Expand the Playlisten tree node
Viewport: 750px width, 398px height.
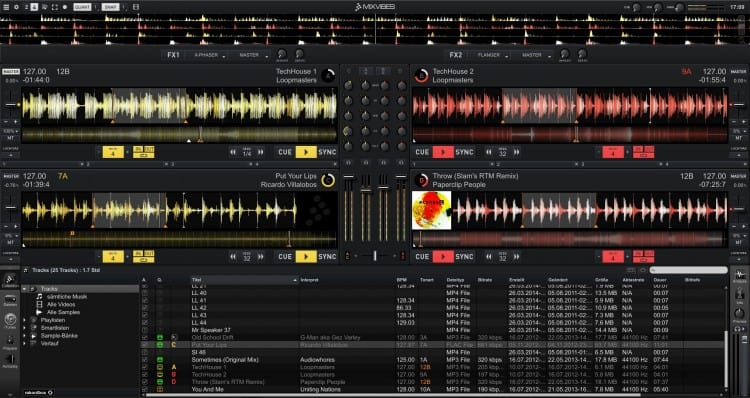25,320
